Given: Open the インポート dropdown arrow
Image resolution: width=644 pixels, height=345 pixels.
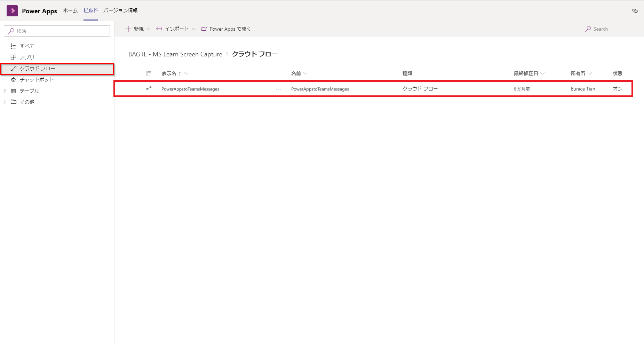Looking at the screenshot, I should 194,29.
